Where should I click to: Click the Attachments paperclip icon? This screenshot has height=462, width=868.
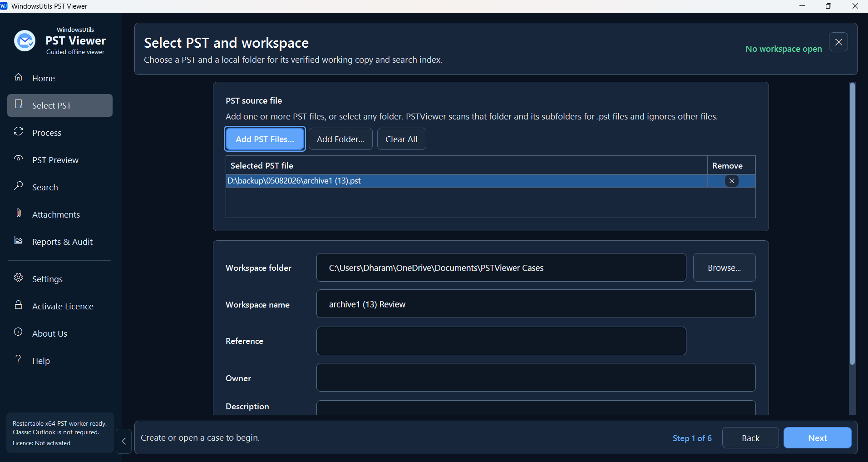(x=19, y=213)
